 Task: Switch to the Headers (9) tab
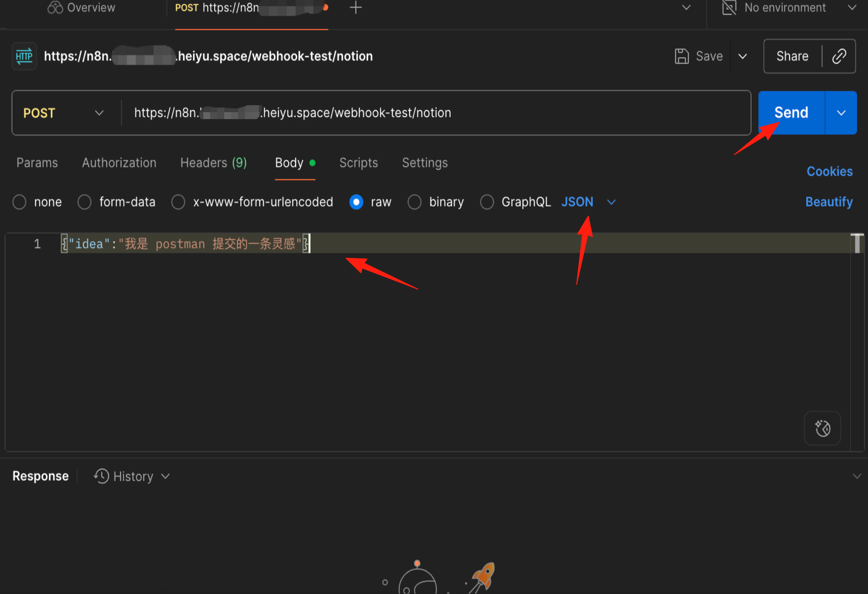[213, 163]
